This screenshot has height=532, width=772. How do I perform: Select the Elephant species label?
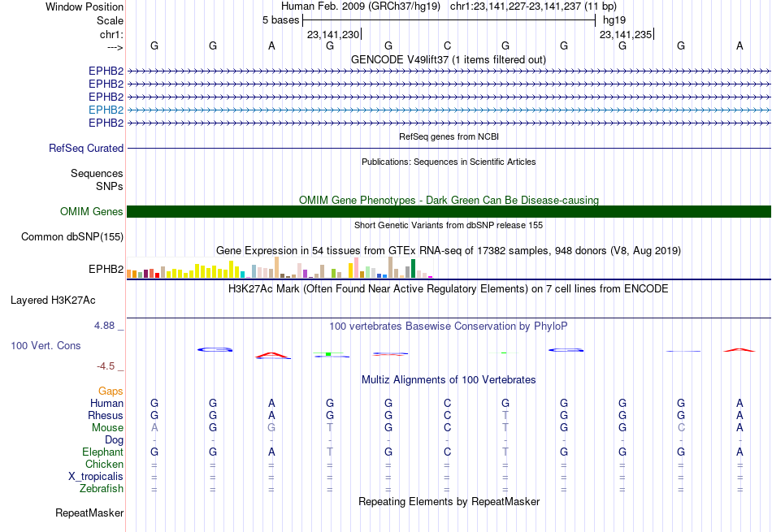pos(103,452)
